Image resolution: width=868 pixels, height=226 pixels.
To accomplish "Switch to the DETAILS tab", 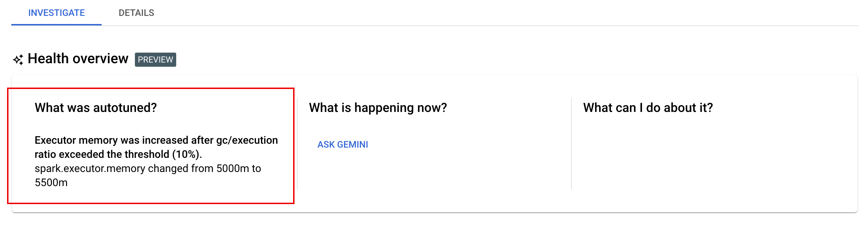I will pos(136,13).
